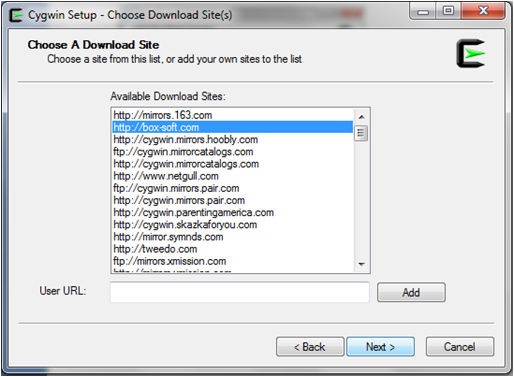Click Add next to User URL

click(411, 292)
